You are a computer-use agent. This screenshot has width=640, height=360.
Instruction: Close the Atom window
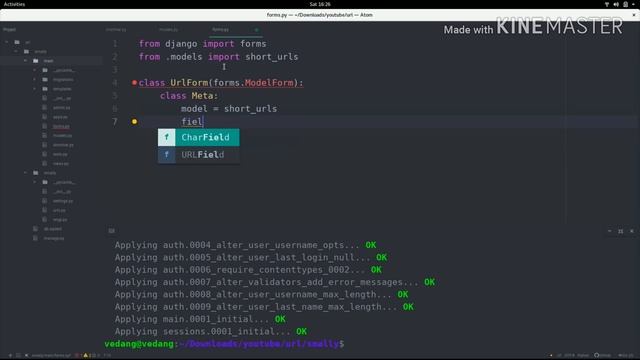(x=634, y=15)
